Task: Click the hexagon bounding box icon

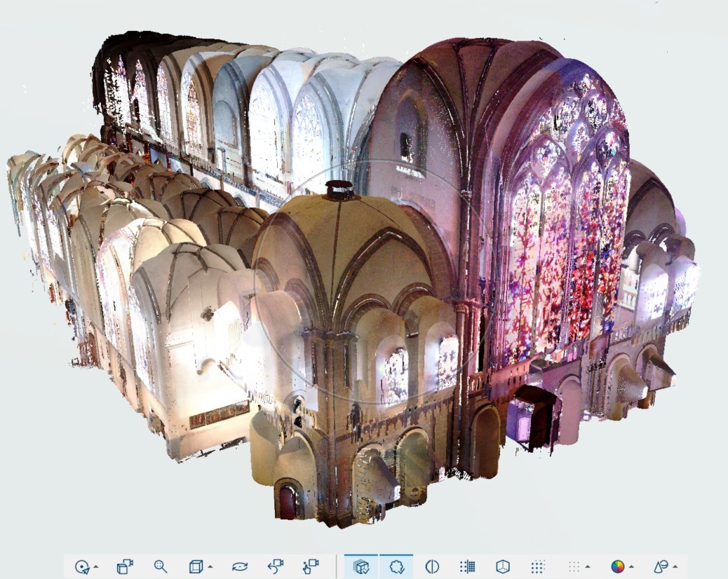Action: 503,566
